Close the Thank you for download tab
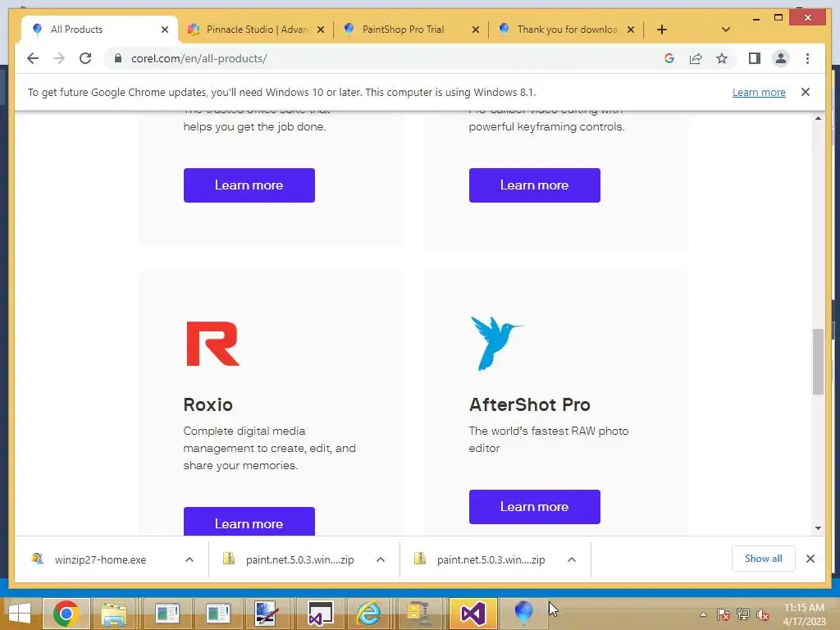 click(x=631, y=30)
